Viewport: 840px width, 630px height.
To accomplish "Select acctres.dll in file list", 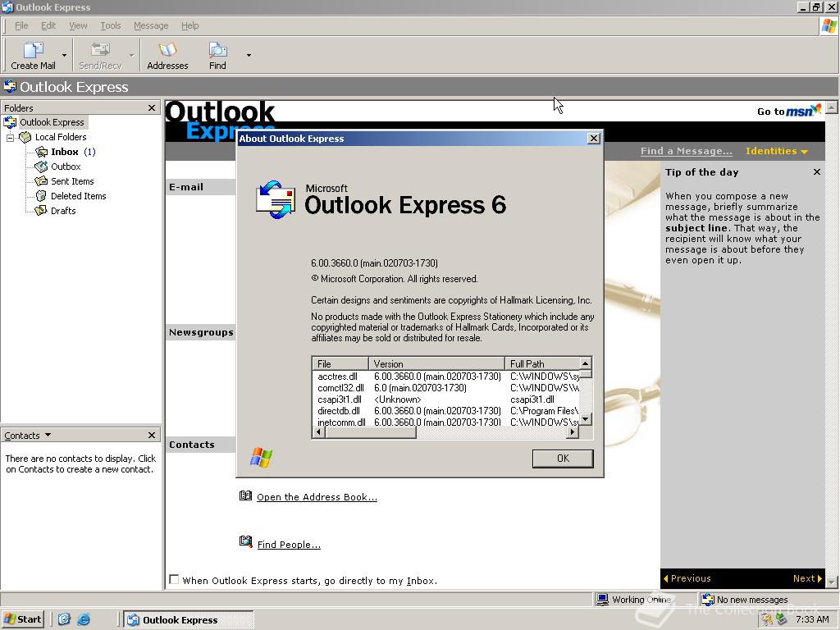I will (x=337, y=377).
